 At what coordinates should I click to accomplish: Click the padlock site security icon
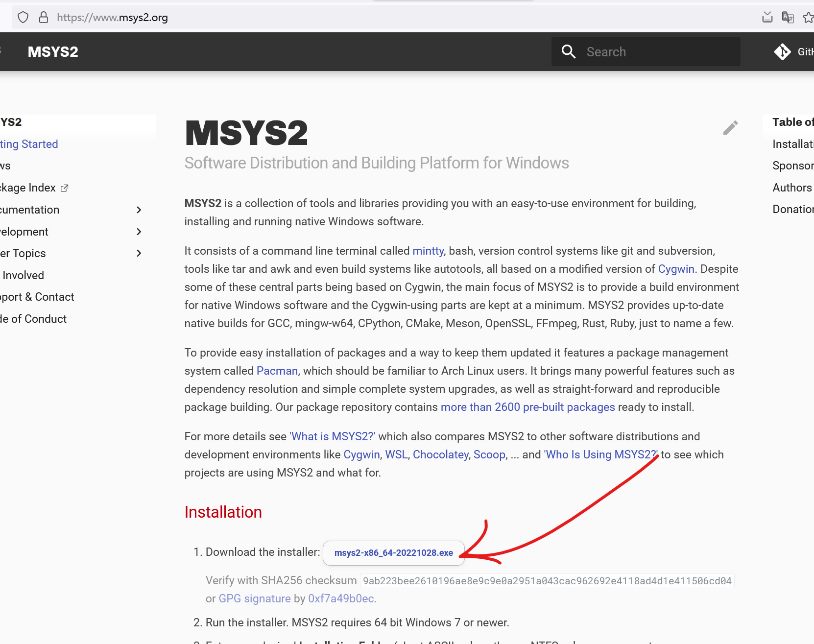(x=44, y=18)
